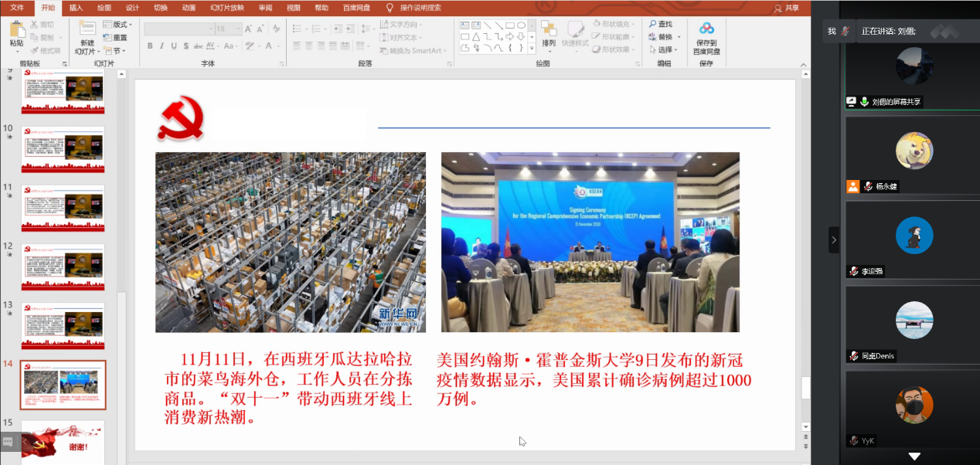This screenshot has width=980, height=465.
Task: Open the 幻灯片放映 slideshow tab
Action: (226, 8)
